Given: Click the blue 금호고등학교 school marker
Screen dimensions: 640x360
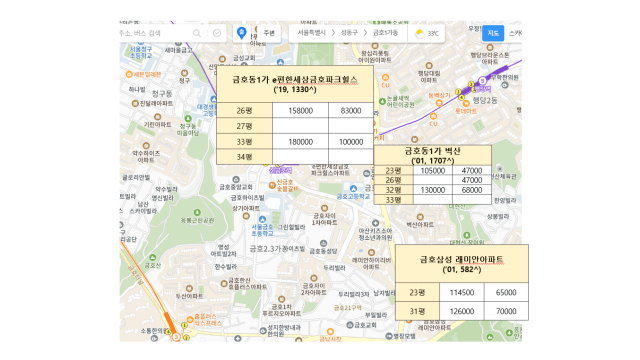Looking at the screenshot, I should tap(353, 188).
